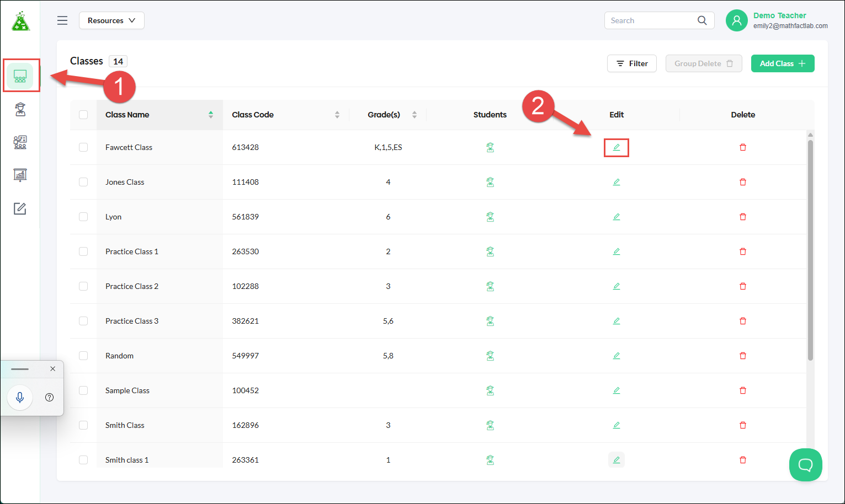Screen dimensions: 845x504
Task: Open the Filter button
Action: (x=632, y=63)
